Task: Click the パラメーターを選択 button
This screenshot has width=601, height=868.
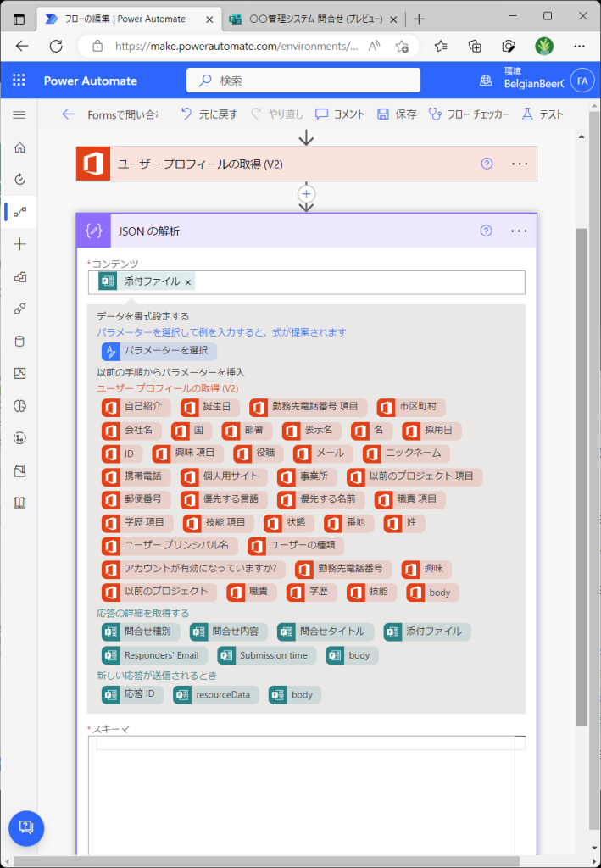Action: [x=159, y=351]
